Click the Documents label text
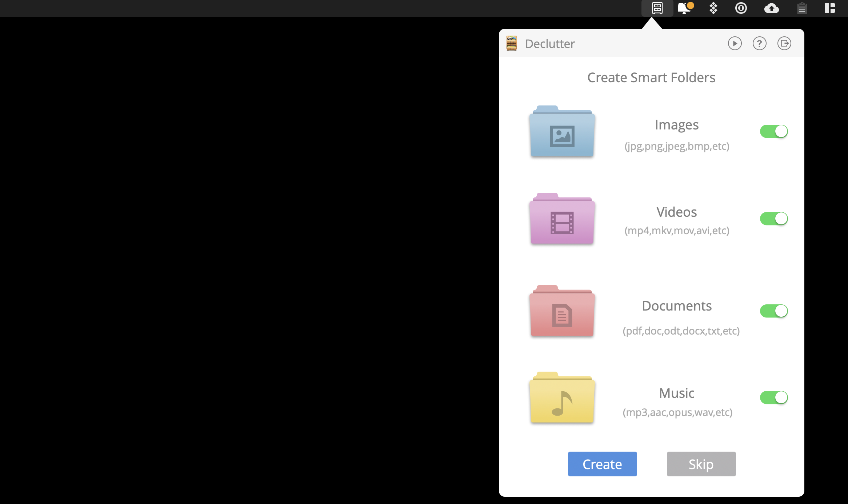Screen dimensions: 848x504 pos(677,306)
